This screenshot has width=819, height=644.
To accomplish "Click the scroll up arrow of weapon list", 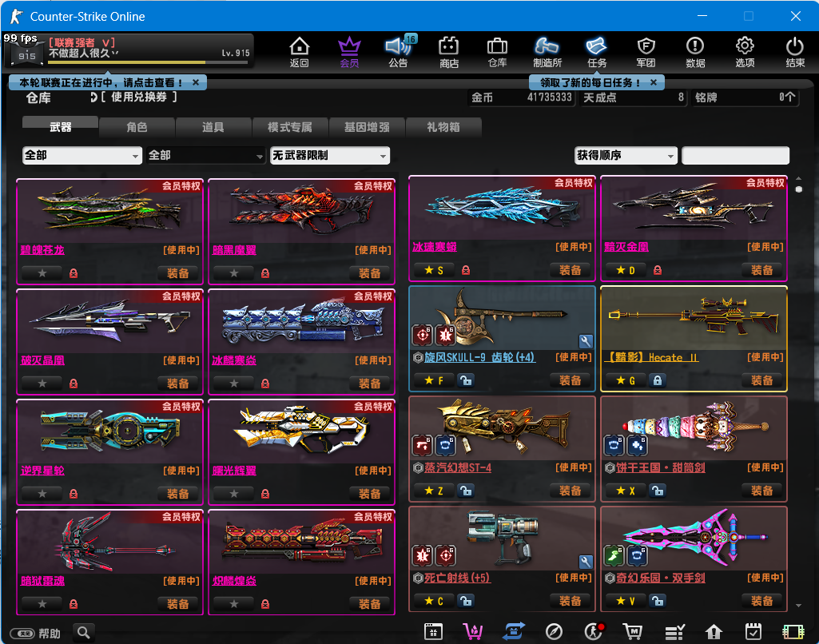I will [x=799, y=178].
